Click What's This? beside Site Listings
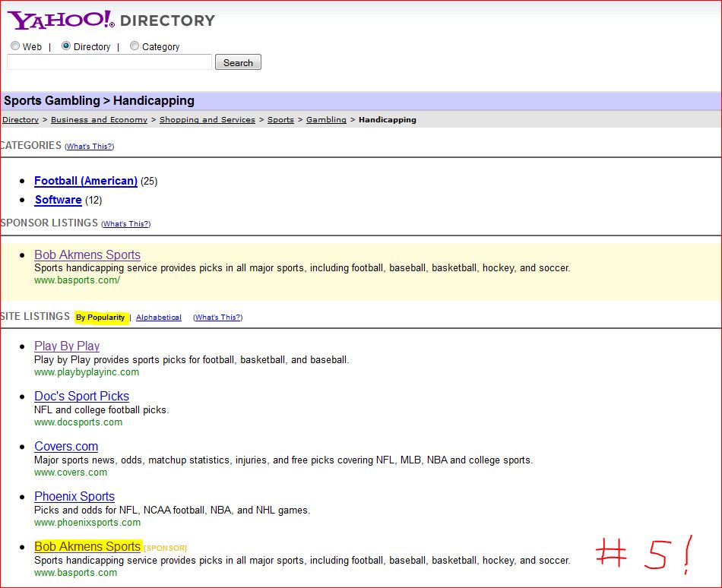The image size is (722, 588). click(x=218, y=318)
